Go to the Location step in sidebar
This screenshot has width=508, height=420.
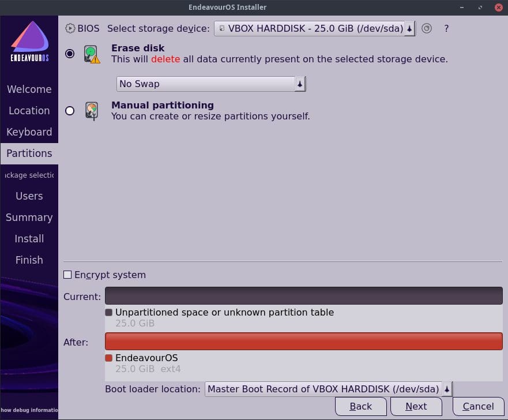(x=29, y=111)
